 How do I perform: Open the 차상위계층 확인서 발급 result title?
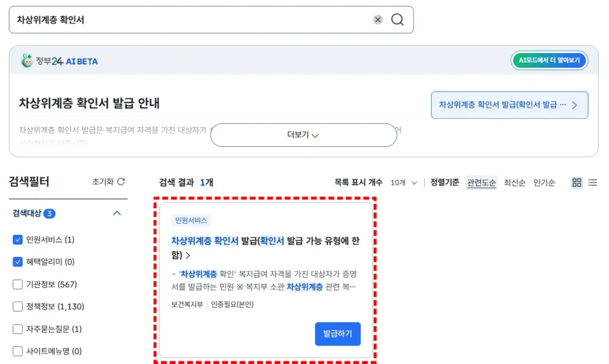pyautogui.click(x=265, y=247)
